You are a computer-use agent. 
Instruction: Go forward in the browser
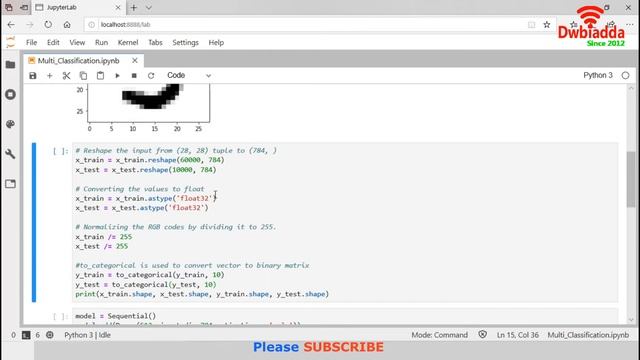[x=30, y=25]
